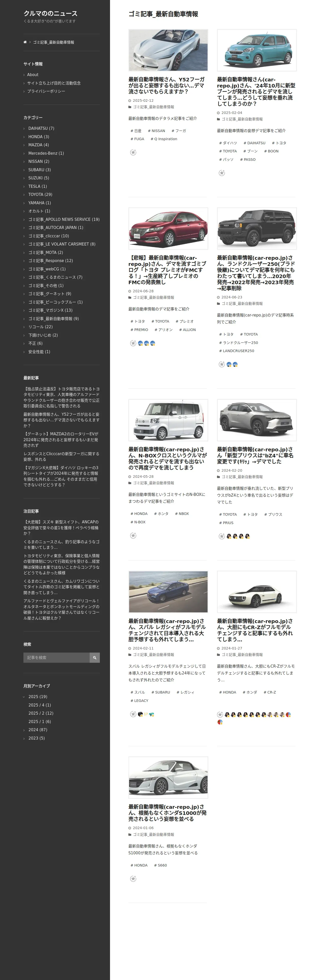327x980 pixels.
Task: Click the breadcrumb ゴミ記事_最新自動車情報 text
Action: tap(54, 42)
